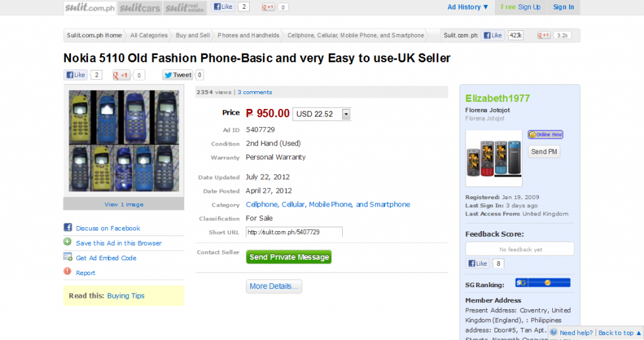Click the Get Ad Embed Code icon

click(x=68, y=257)
